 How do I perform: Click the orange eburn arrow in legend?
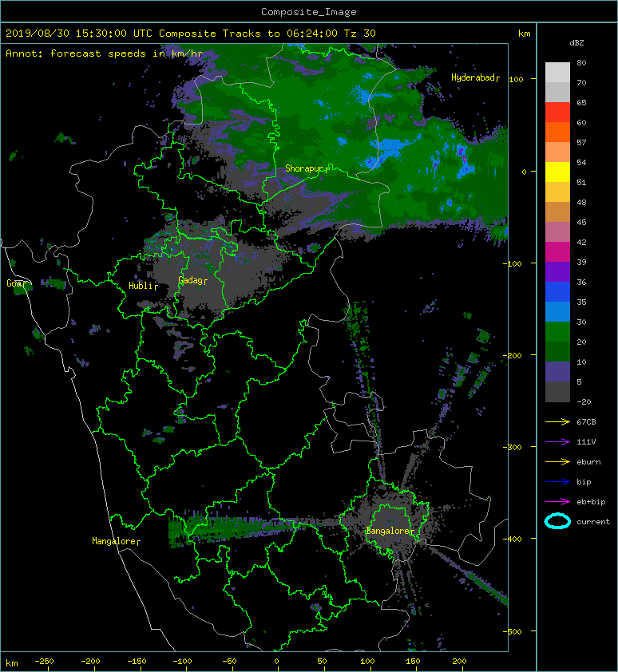[x=557, y=462]
